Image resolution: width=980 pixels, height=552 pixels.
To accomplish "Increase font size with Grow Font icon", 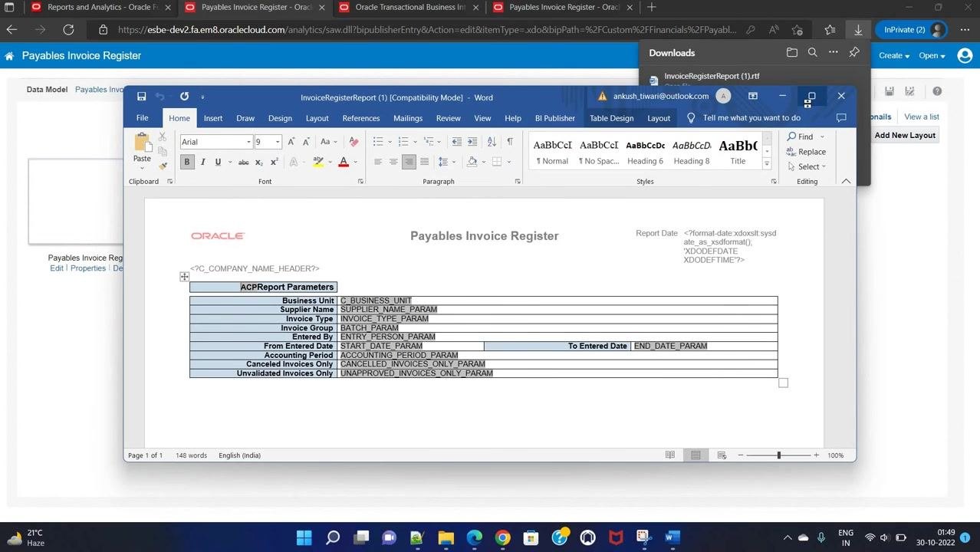I will [x=291, y=142].
